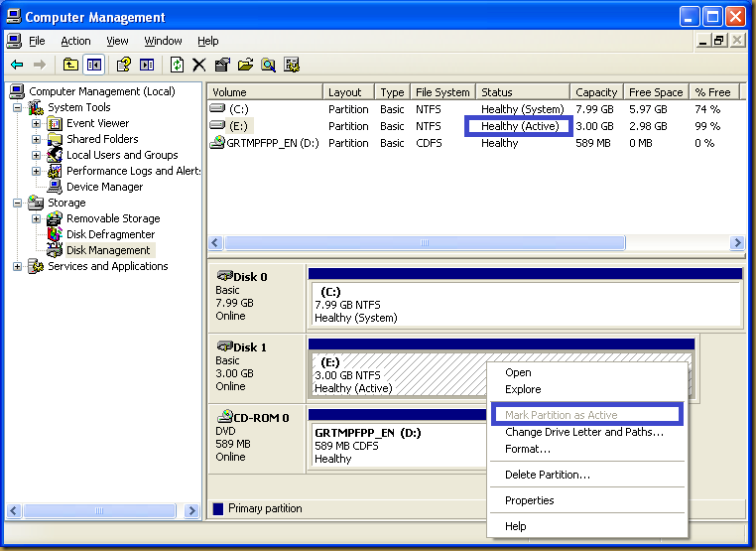Image resolution: width=756 pixels, height=551 pixels.
Task: Click the Disk Defragmenter tree icon
Action: coord(55,234)
